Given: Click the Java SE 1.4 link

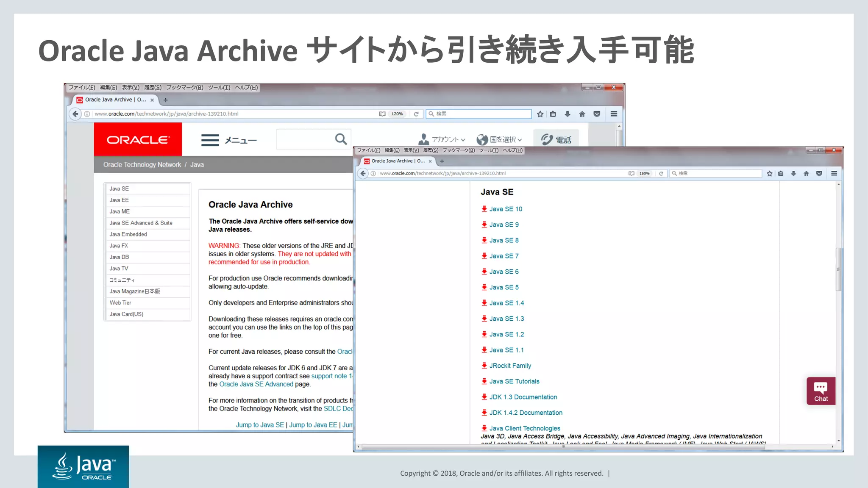Looking at the screenshot, I should (x=506, y=303).
